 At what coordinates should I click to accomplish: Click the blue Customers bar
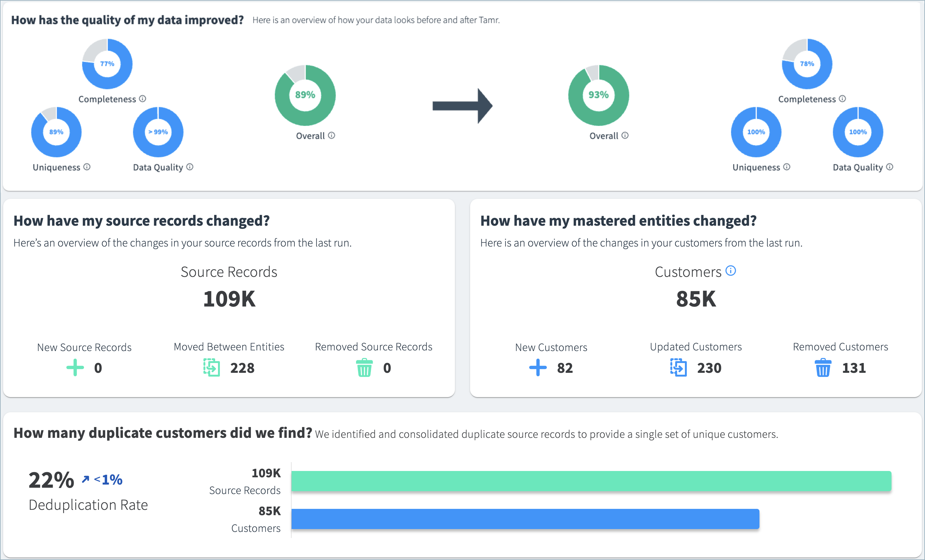click(x=525, y=519)
